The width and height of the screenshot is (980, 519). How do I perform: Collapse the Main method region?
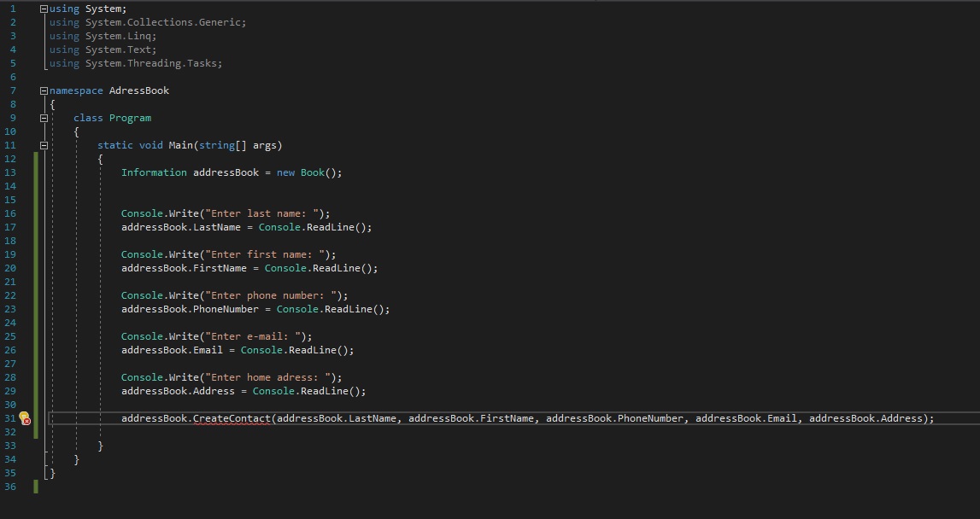coord(44,146)
